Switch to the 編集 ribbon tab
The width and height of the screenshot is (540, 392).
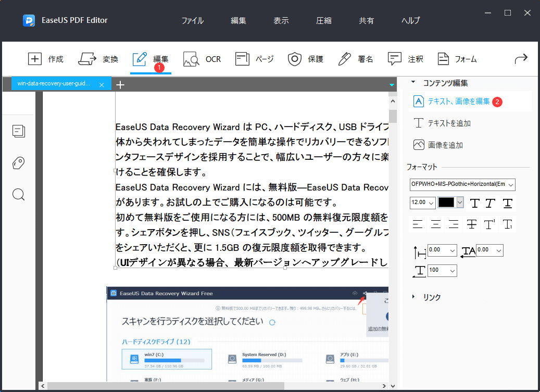point(150,59)
